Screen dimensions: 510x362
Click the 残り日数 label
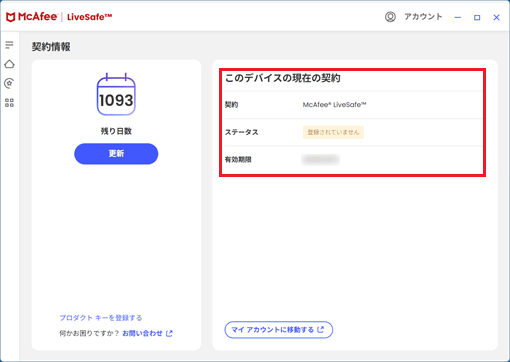(x=116, y=131)
